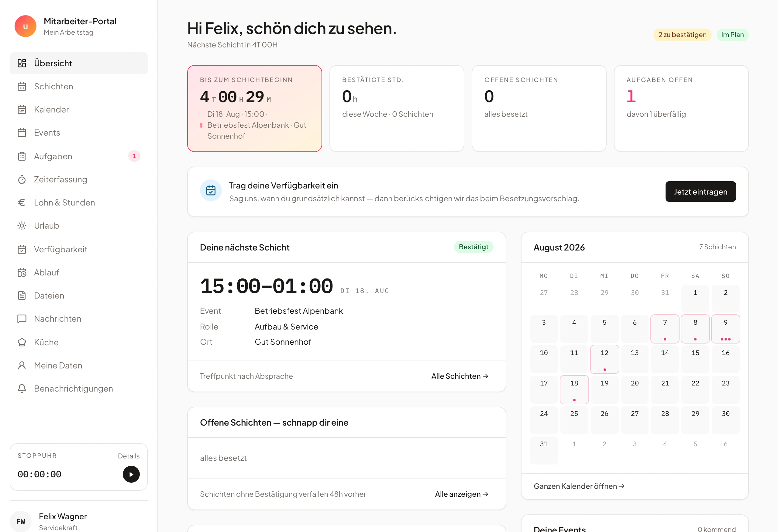Click the Schichten calendar icon in sidebar
This screenshot has height=532, width=778.
pos(22,86)
